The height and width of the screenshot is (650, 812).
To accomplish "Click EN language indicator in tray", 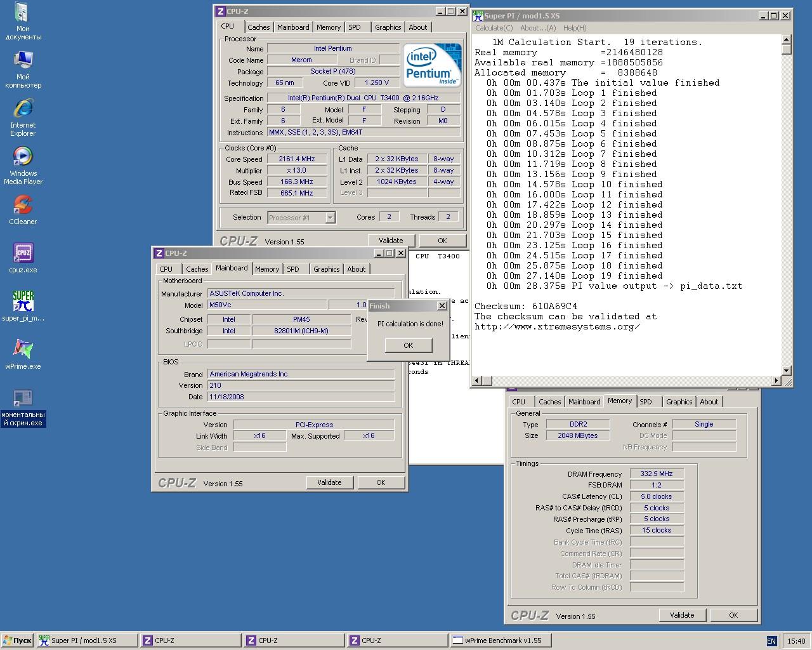I will 771,641.
